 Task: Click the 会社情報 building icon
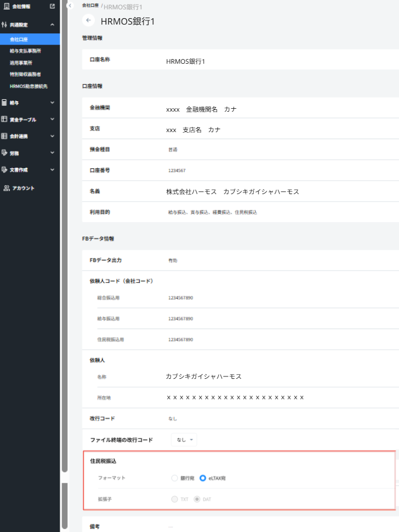5,6
